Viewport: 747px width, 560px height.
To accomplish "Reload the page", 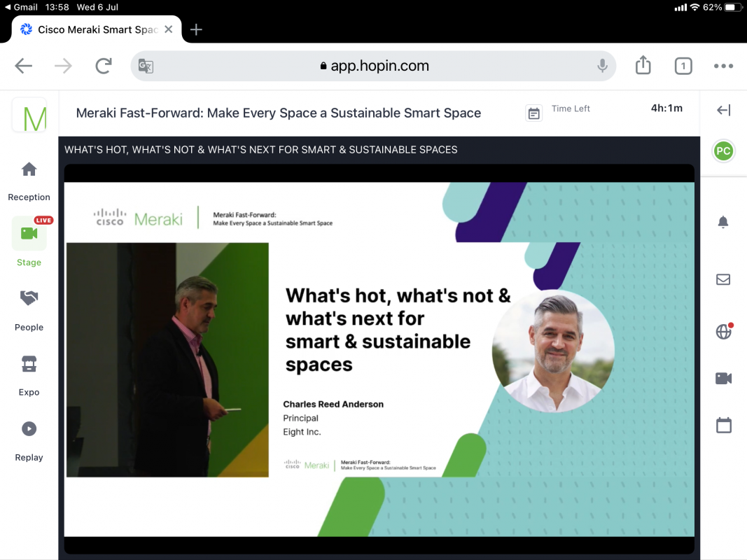I will tap(104, 66).
